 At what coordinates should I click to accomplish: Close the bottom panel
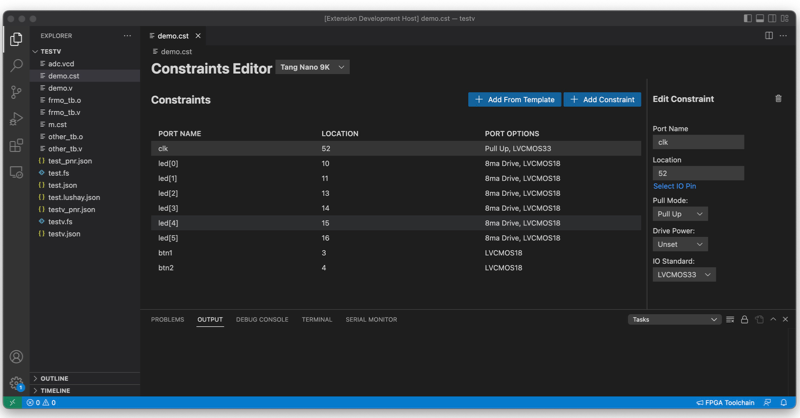coord(785,319)
